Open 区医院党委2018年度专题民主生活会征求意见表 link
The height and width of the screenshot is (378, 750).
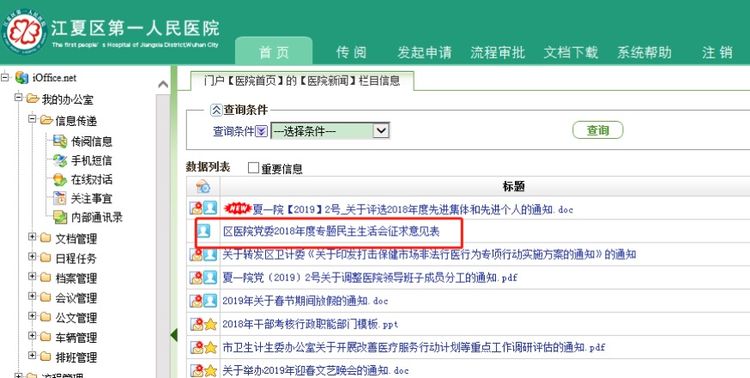(331, 232)
